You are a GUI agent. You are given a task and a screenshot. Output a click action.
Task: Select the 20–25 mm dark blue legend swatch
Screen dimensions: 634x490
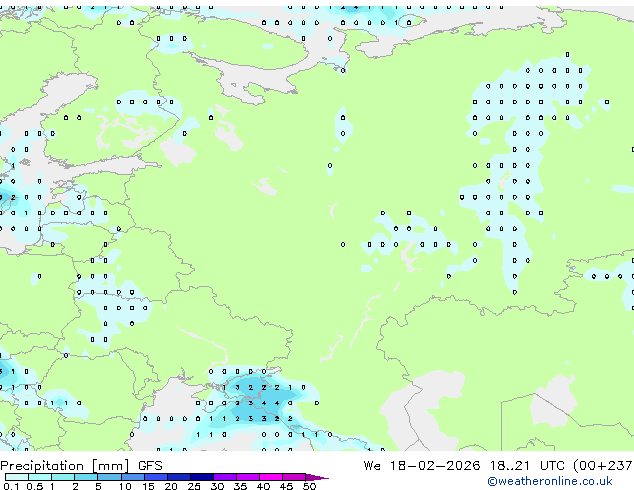pyautogui.click(x=179, y=477)
